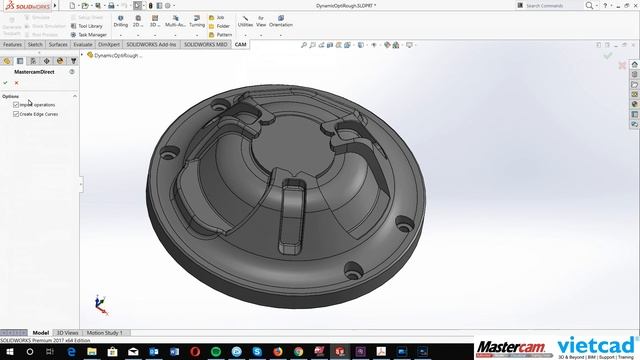Click the Help question mark icon
640x360 pixels.
(605, 6)
